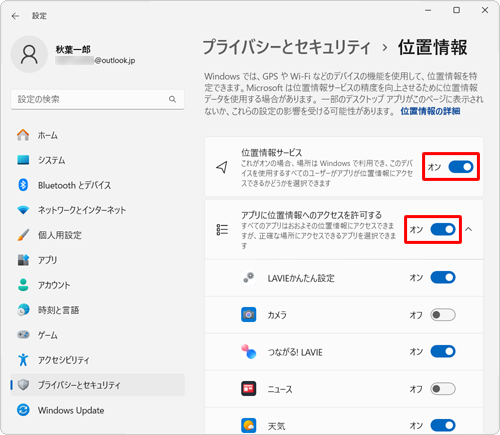The image size is (500, 435).
Task: Click the システム monitor icon
Action: tap(23, 160)
